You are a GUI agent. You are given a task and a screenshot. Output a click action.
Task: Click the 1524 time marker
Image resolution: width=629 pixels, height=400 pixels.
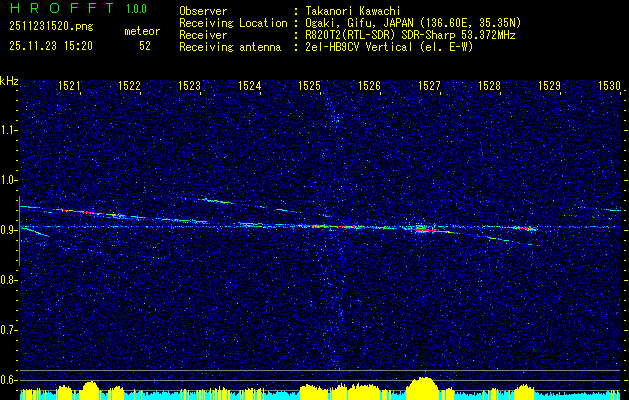(x=250, y=85)
